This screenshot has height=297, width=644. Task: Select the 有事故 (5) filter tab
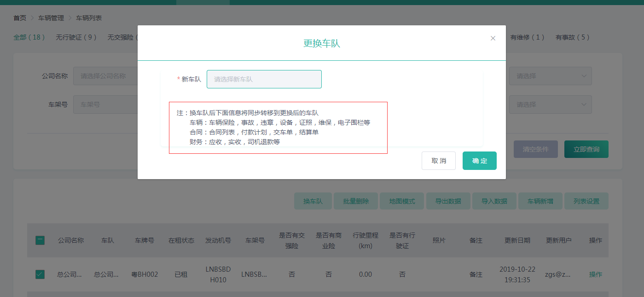[x=572, y=37]
